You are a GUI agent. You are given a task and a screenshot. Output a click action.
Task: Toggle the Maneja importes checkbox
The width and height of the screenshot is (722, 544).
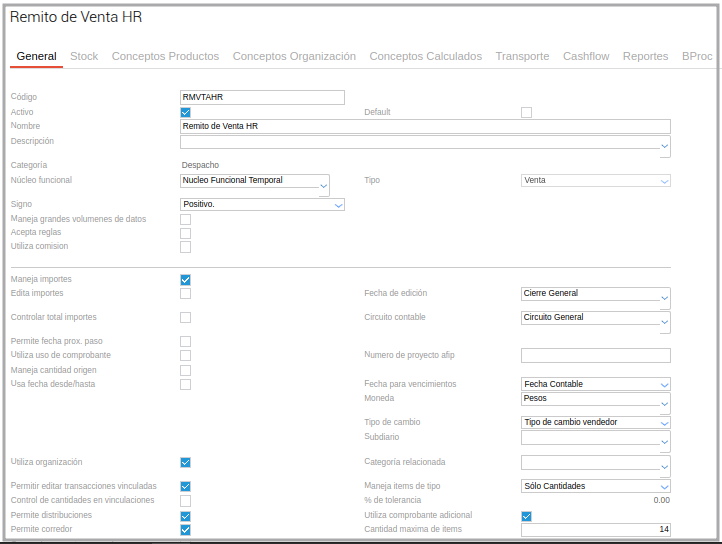185,280
